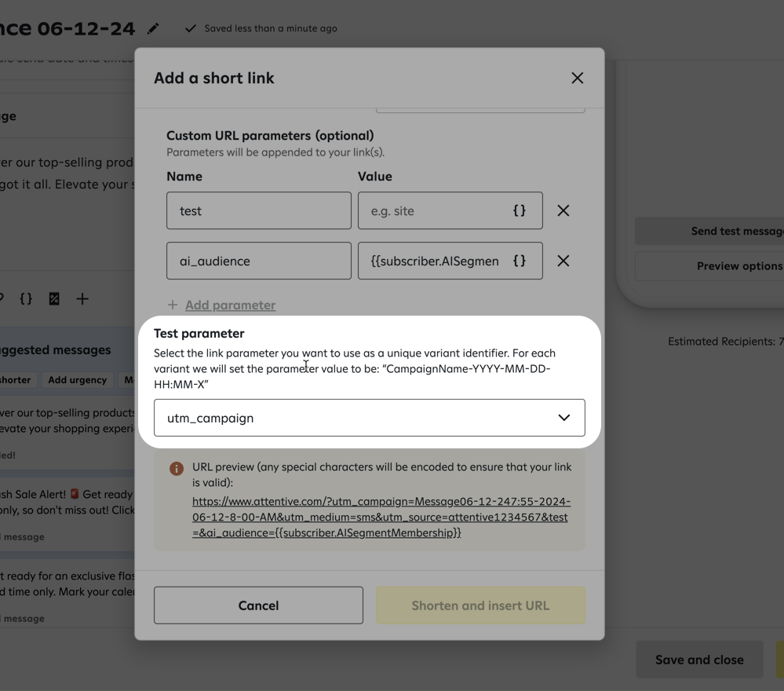Click the Estimated Recipients text
The height and width of the screenshot is (691, 784).
pyautogui.click(x=725, y=342)
